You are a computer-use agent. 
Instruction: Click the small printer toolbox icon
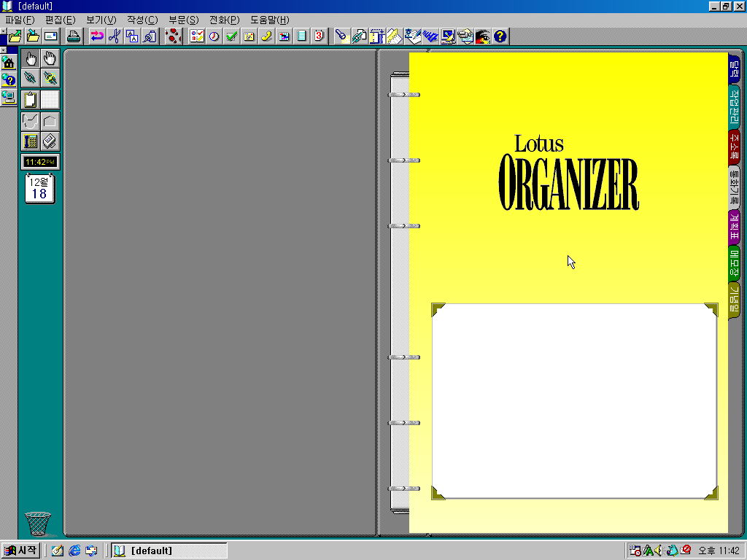(50, 141)
